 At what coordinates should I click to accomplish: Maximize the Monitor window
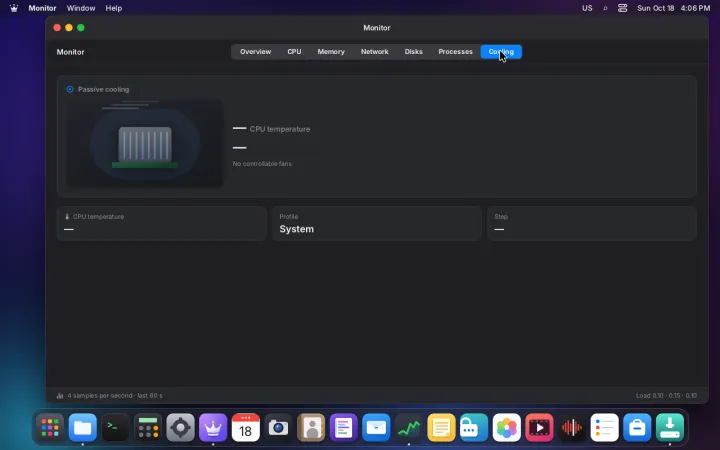click(x=81, y=28)
